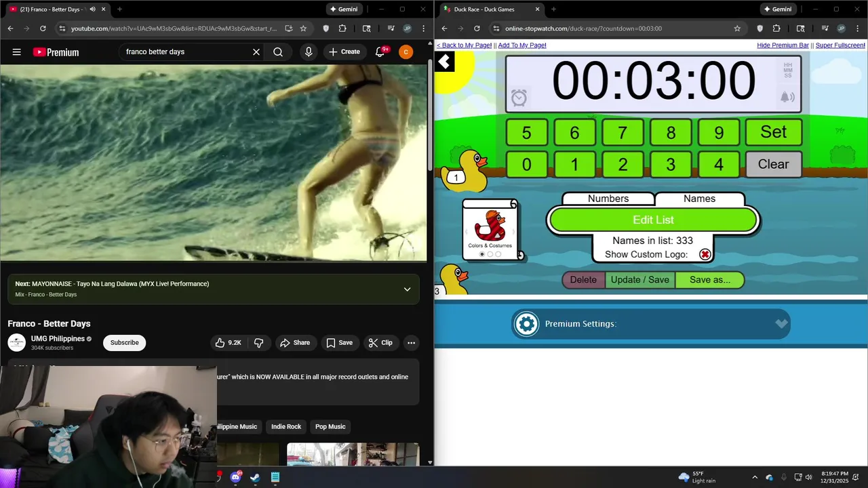Click the timer Set button
The height and width of the screenshot is (488, 868).
[x=774, y=132]
